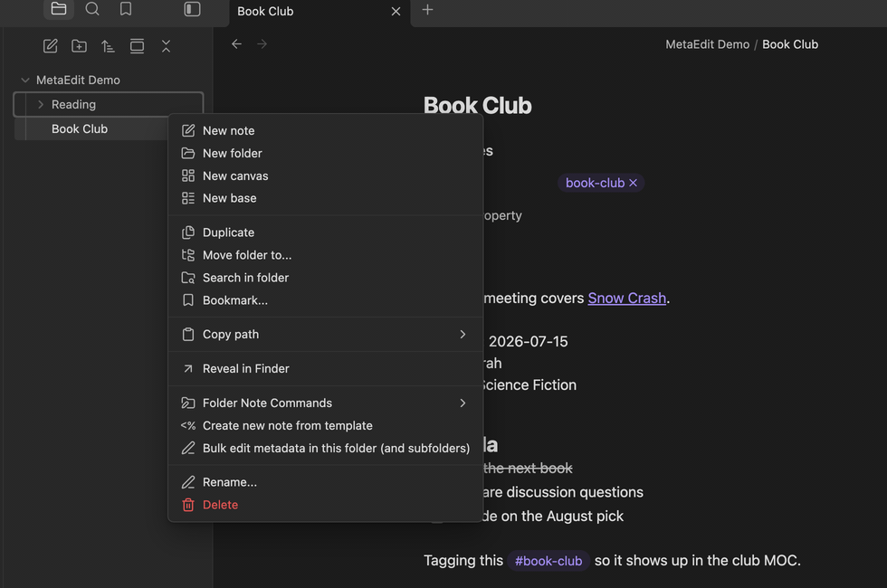Expand the Reading folder chevron
The width and height of the screenshot is (887, 588).
click(41, 105)
